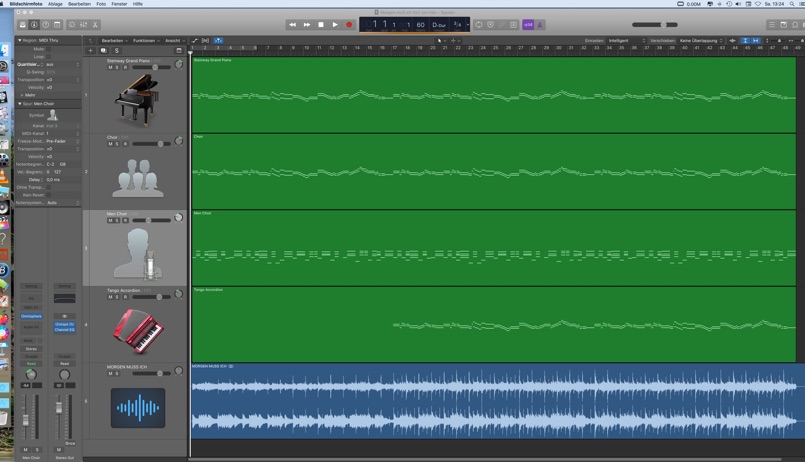Open Einrasten snap mode dropdown

click(627, 41)
